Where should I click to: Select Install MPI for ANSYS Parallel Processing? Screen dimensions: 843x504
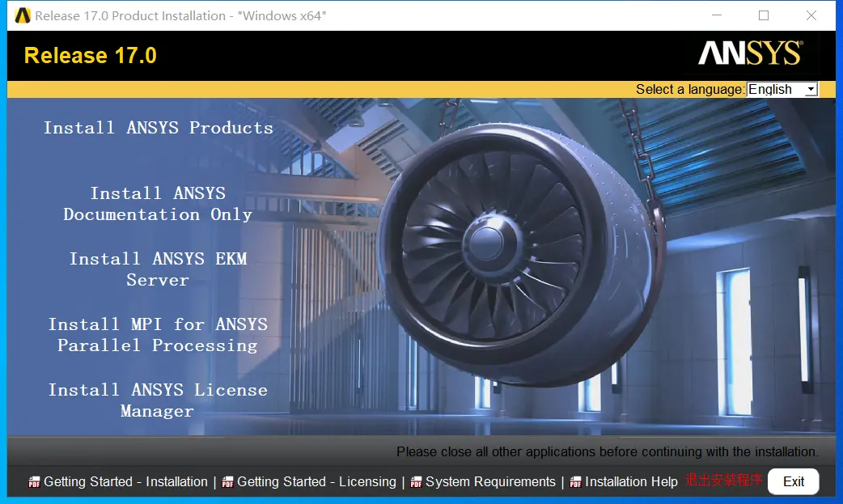pyautogui.click(x=158, y=335)
